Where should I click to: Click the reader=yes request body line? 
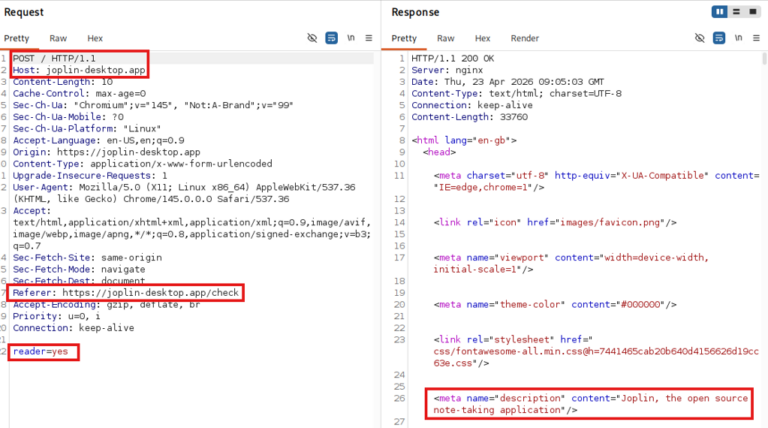[x=41, y=352]
